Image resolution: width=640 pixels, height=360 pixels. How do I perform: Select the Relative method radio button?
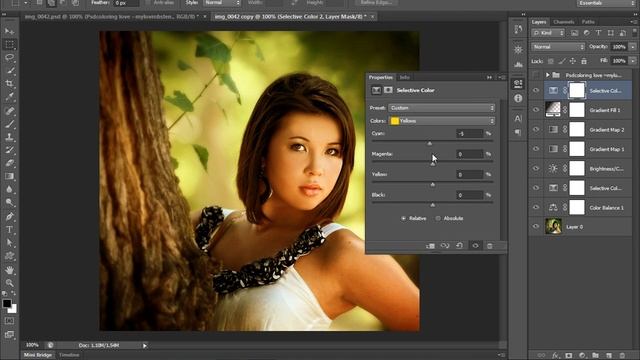(x=403, y=218)
